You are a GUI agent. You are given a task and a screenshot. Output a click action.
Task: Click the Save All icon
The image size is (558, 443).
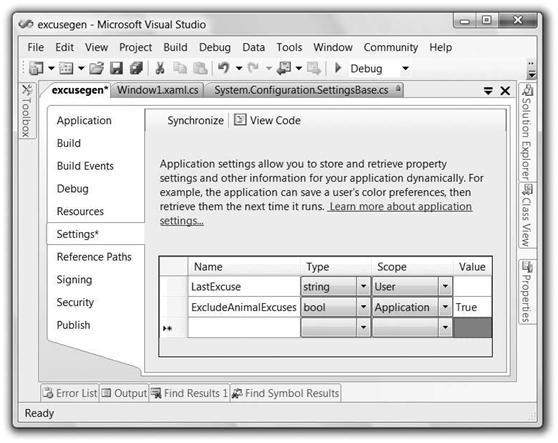137,68
